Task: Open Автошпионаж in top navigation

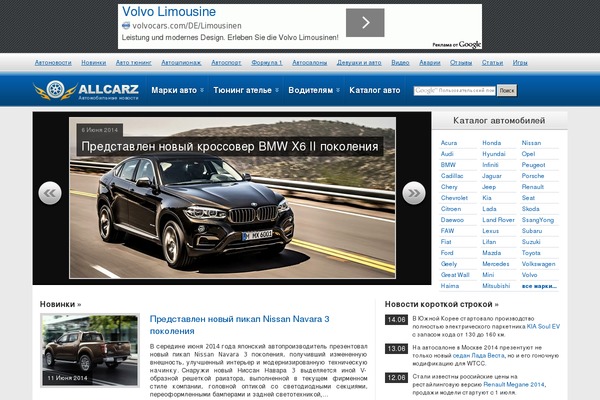Action: (x=181, y=62)
